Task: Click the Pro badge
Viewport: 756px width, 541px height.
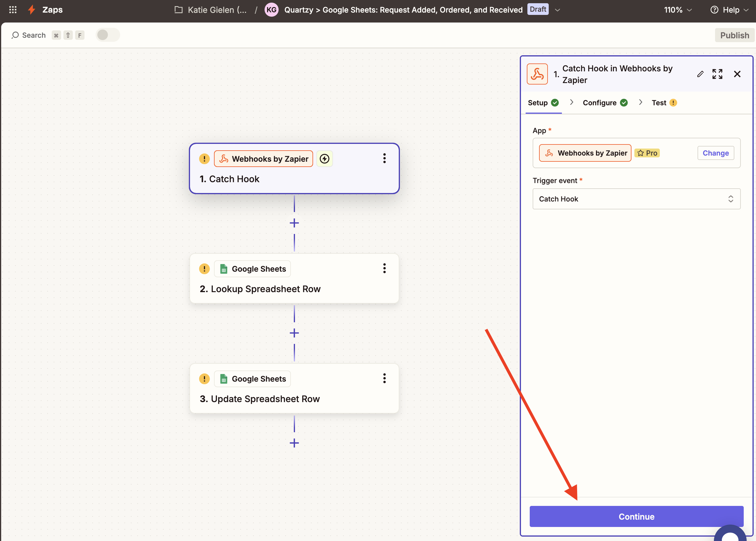Action: 647,153
